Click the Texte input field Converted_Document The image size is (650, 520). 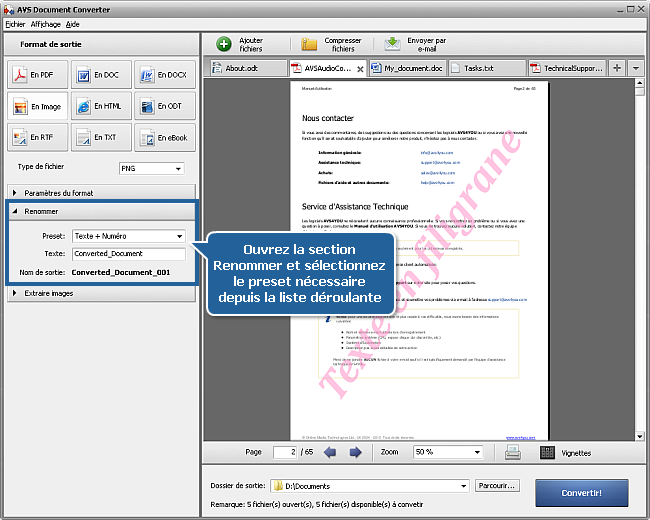(x=129, y=254)
